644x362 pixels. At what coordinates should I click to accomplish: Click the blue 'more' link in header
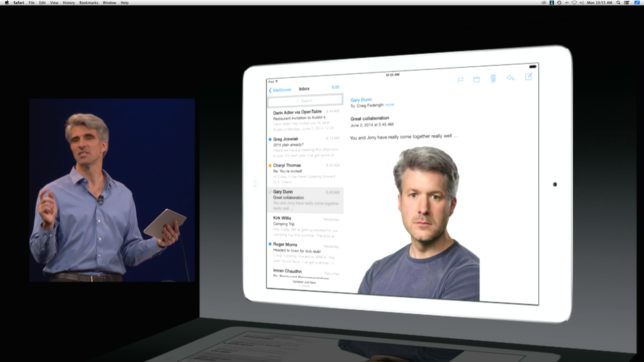389,105
